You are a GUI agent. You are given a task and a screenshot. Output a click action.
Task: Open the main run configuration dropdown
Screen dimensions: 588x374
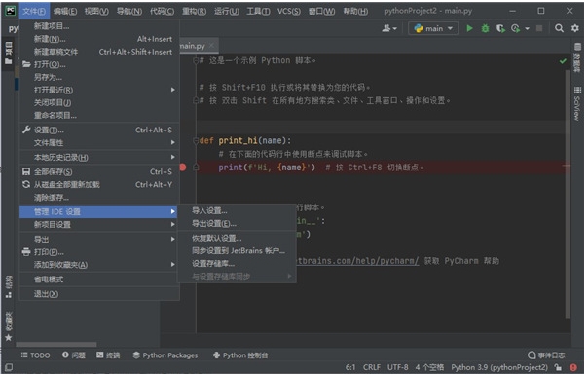[433, 28]
